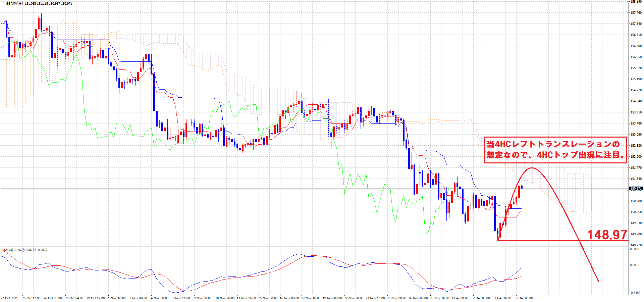This screenshot has height=302, width=644.
Task: Click the red Japanese annotation text box
Action: point(555,150)
